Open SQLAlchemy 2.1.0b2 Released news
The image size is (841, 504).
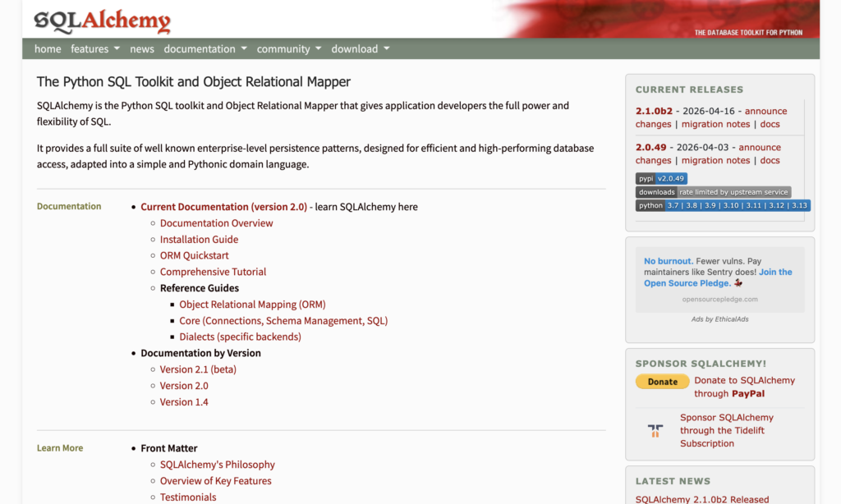702,499
